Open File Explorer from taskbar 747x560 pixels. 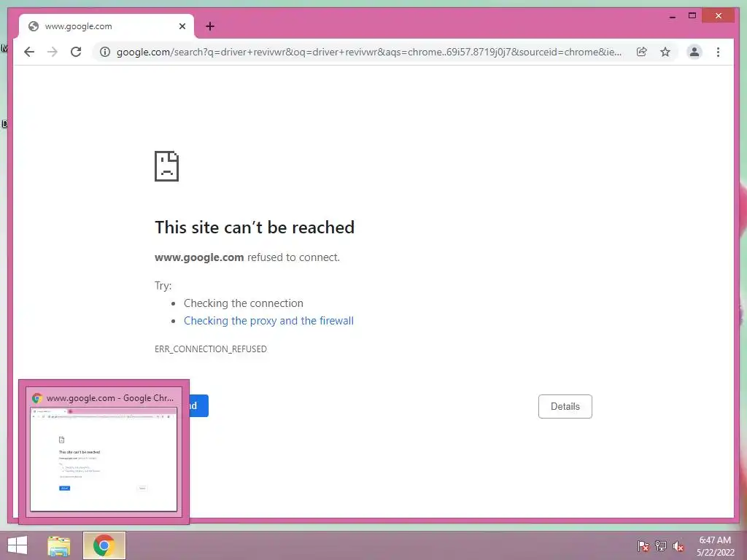(x=58, y=545)
